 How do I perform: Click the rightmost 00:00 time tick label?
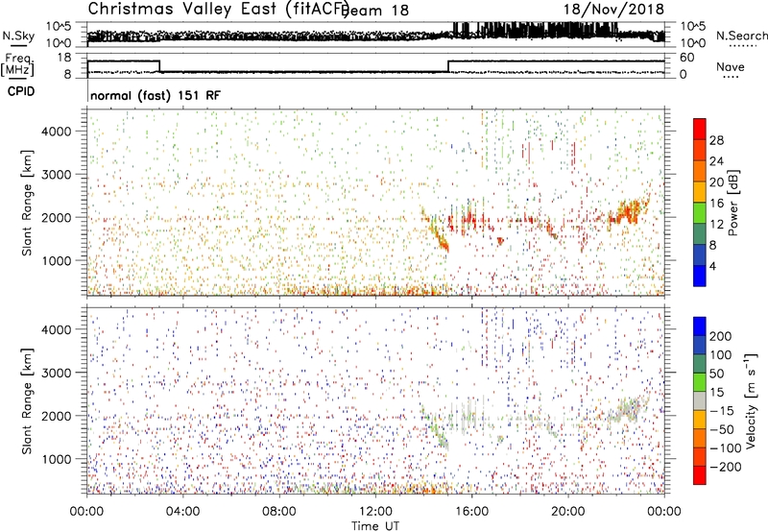664,511
